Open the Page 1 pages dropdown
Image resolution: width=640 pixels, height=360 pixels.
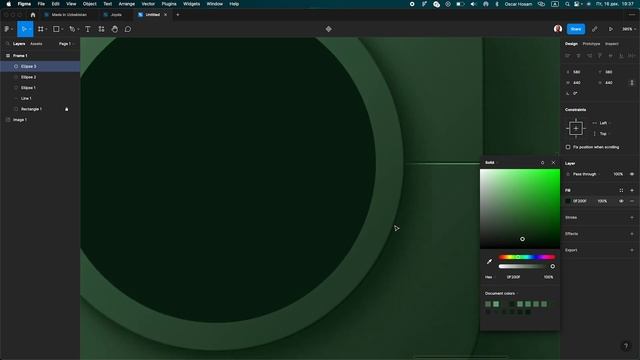coord(67,44)
